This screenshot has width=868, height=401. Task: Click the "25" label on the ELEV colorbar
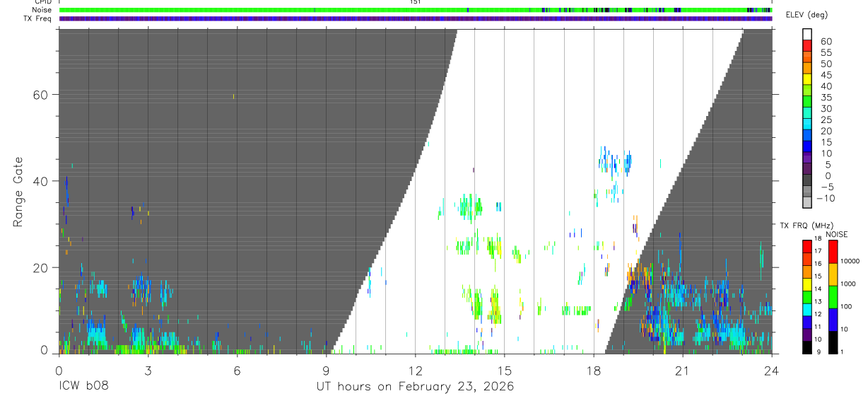[826, 120]
